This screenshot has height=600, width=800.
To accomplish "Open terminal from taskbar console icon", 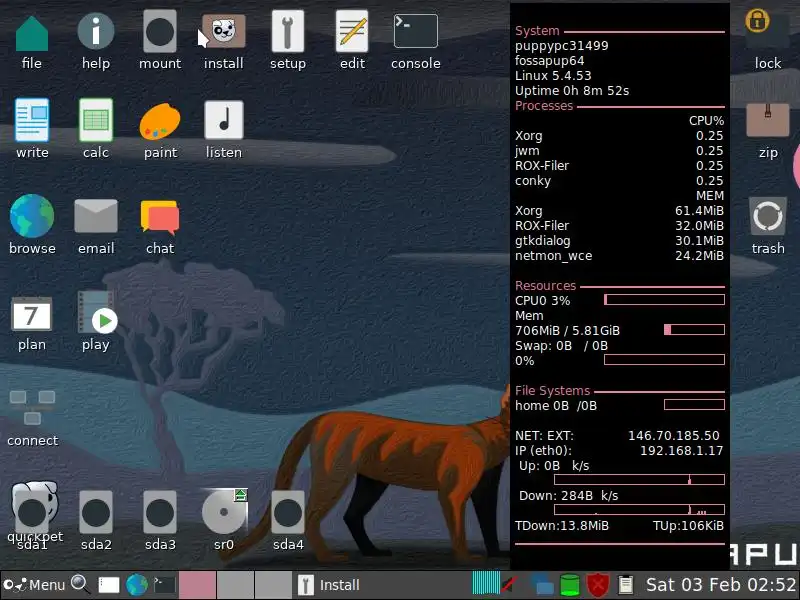I will tap(164, 585).
